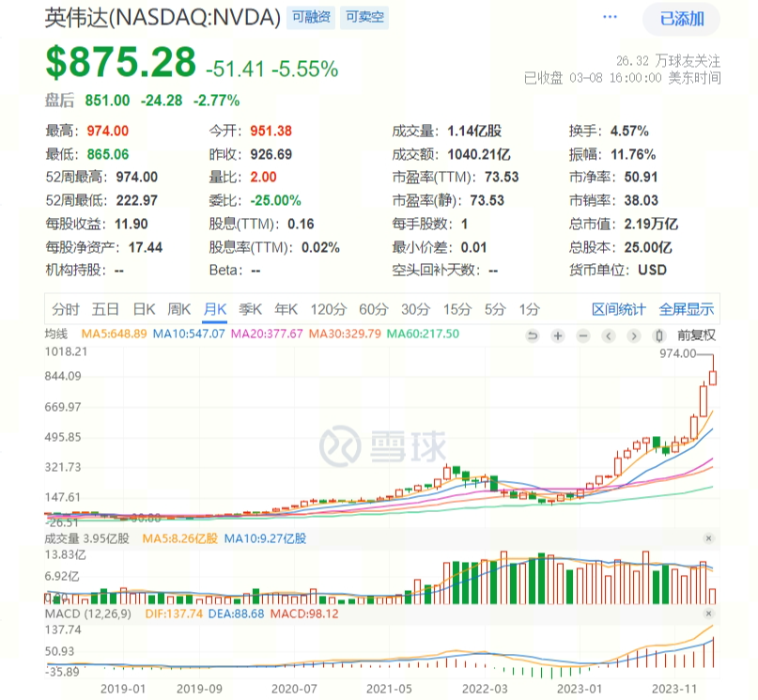This screenshot has width=758, height=700.
Task: Click the 最低 value 865.06
Action: (x=108, y=155)
